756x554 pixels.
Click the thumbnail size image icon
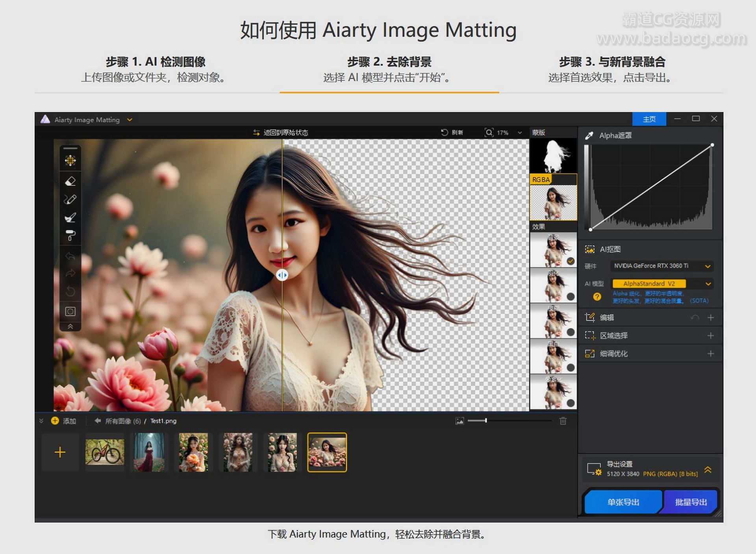point(460,421)
